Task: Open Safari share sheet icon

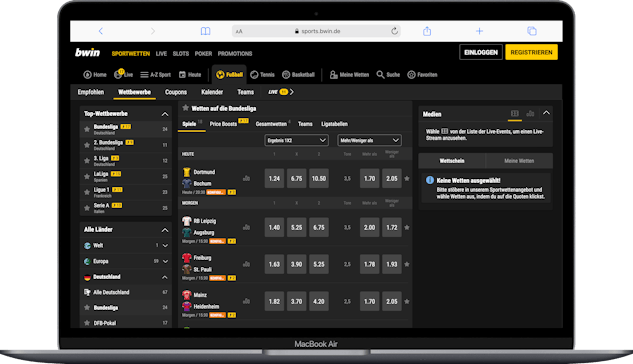Action: [x=427, y=31]
